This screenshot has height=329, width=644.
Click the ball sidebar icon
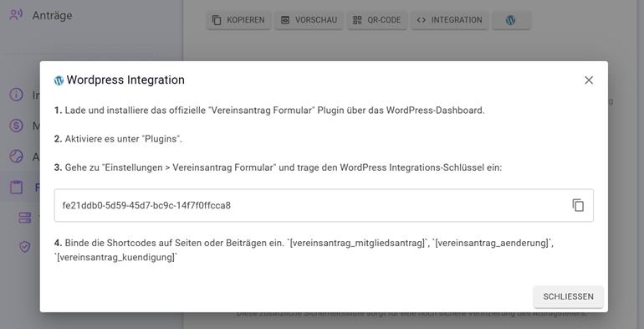coord(16,157)
